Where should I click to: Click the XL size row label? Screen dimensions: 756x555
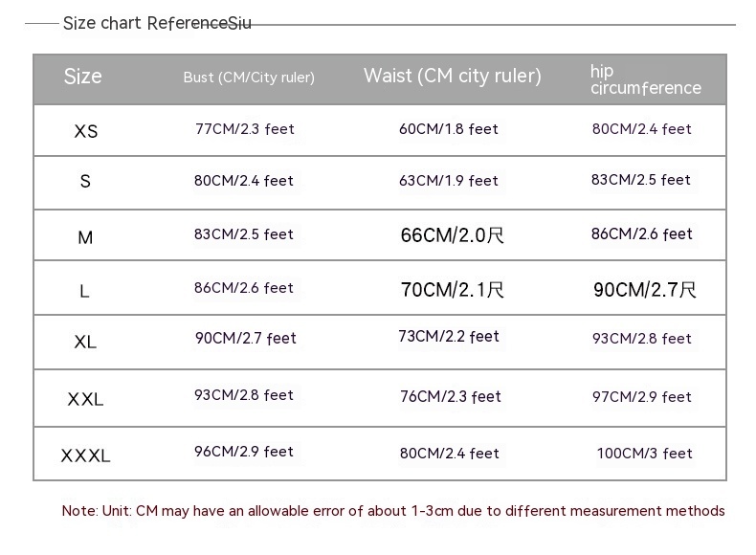[85, 342]
